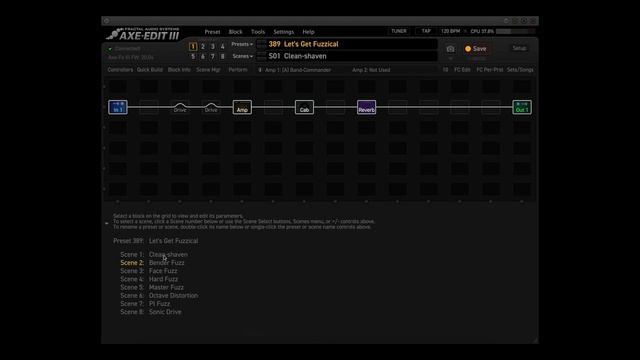Open Scene Mgr
This screenshot has width=640, height=360.
pos(209,70)
